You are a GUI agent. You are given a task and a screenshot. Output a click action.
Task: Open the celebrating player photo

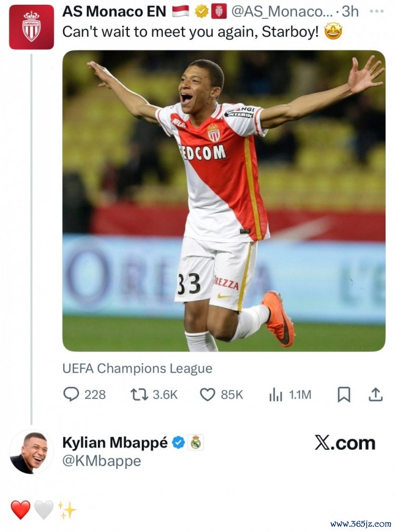[x=224, y=200]
